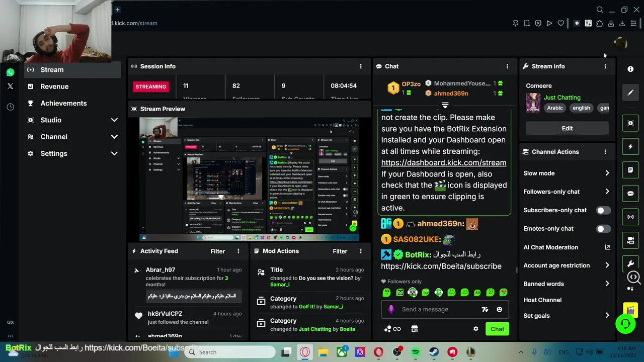Click the Edit stream info button

point(567,128)
